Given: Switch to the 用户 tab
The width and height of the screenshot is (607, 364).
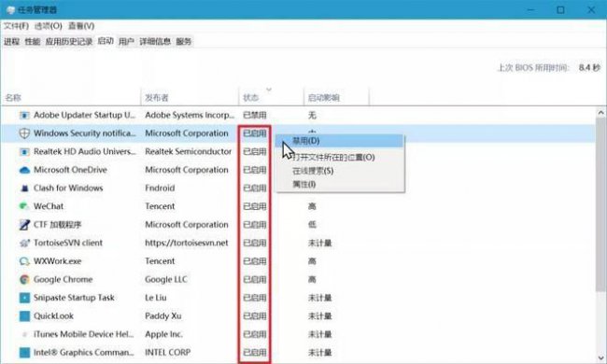Looking at the screenshot, I should [x=126, y=41].
